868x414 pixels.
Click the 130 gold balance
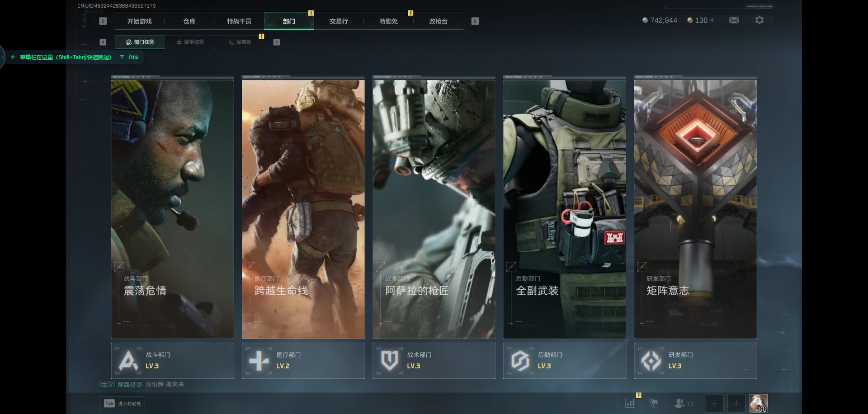click(701, 20)
